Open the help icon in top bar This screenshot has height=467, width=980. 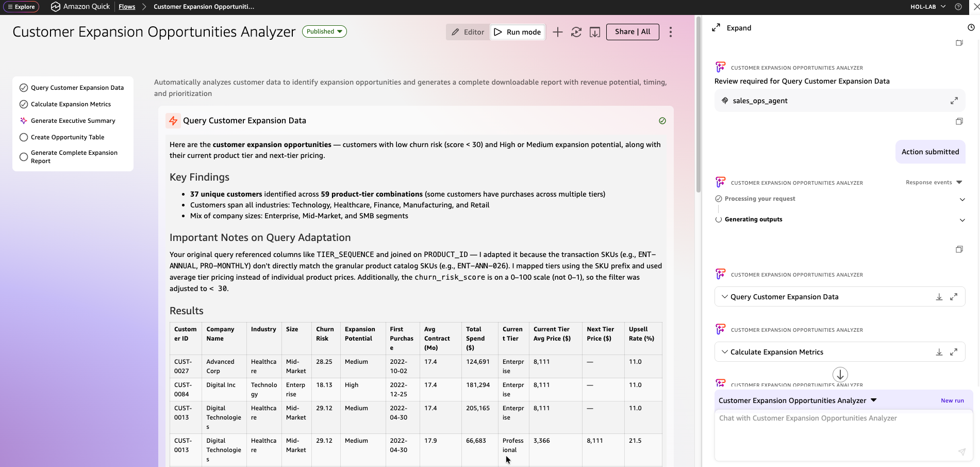(958, 7)
